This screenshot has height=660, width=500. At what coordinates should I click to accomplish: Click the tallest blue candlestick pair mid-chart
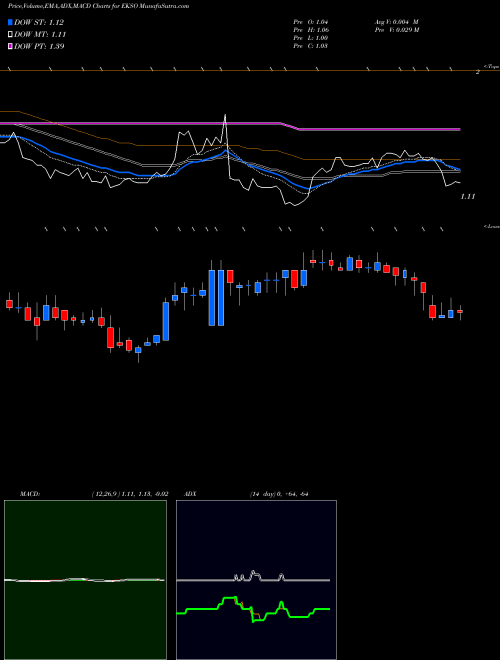[216, 298]
